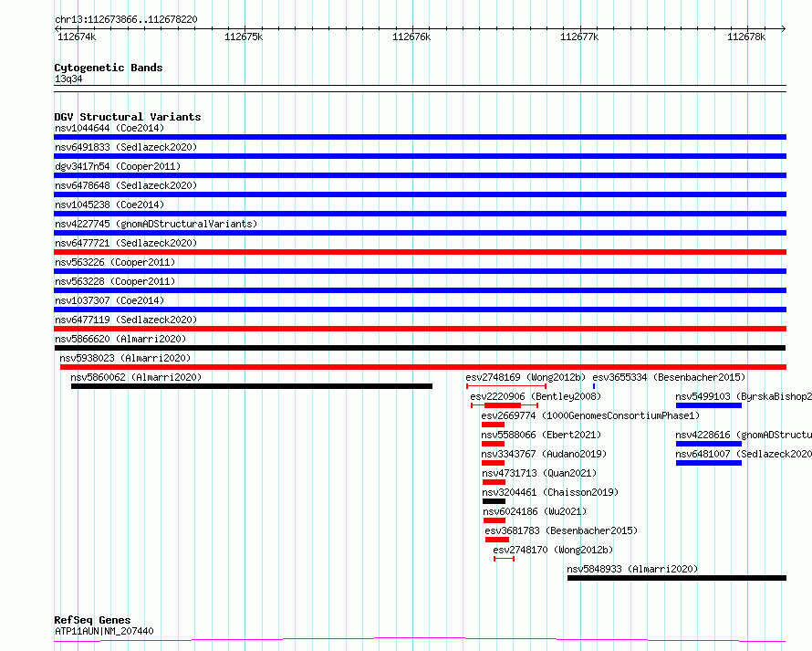Image resolution: width=812 pixels, height=651 pixels.
Task: Select the nsv563228 (Cooper2011) entry
Action: [x=115, y=281]
